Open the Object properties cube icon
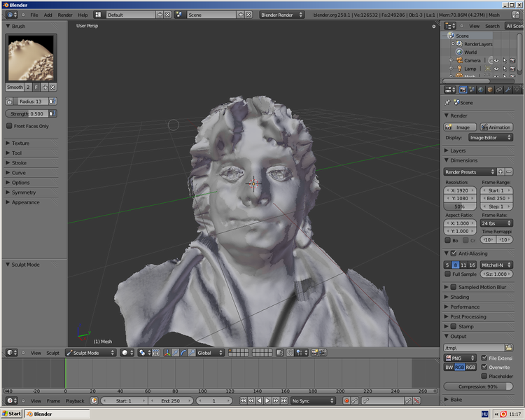This screenshot has width=525, height=420. (490, 90)
